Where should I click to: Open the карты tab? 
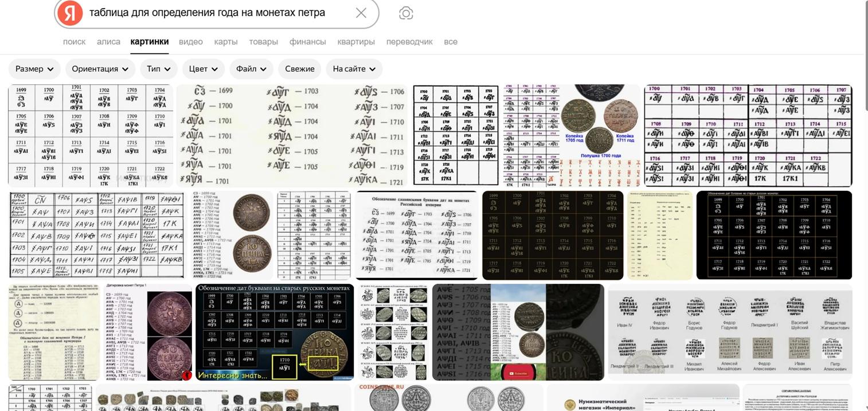click(225, 42)
